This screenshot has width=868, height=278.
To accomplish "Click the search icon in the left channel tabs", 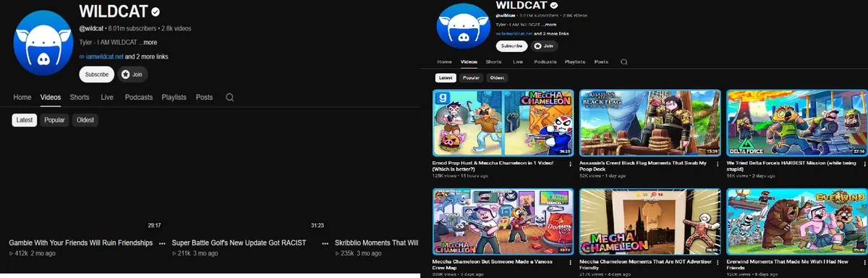I will click(x=229, y=97).
